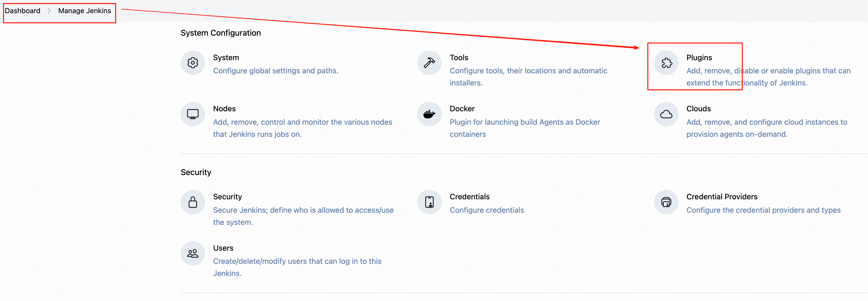Select the Tools title link

coord(459,58)
